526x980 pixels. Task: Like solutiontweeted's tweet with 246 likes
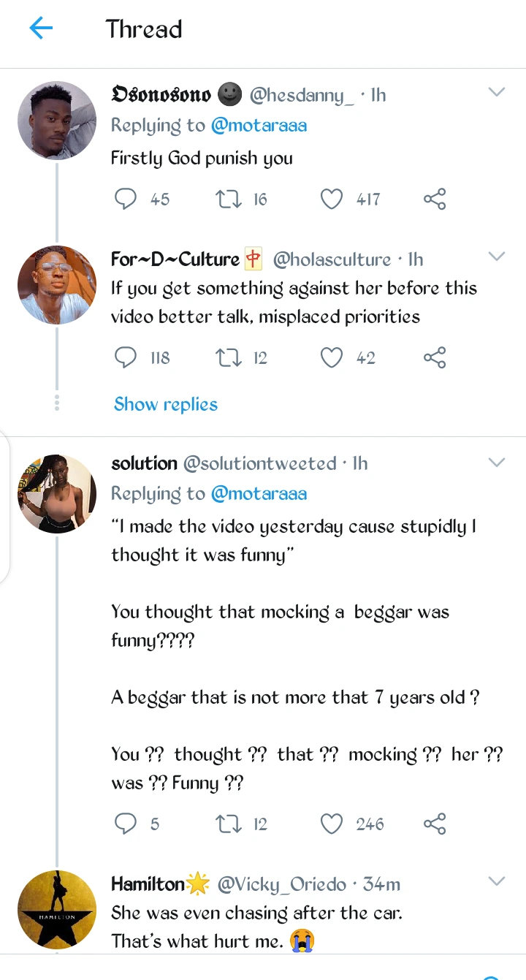click(x=332, y=824)
